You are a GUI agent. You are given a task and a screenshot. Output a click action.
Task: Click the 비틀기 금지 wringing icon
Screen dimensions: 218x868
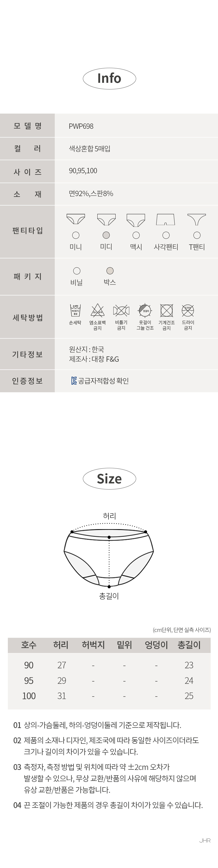[121, 310]
